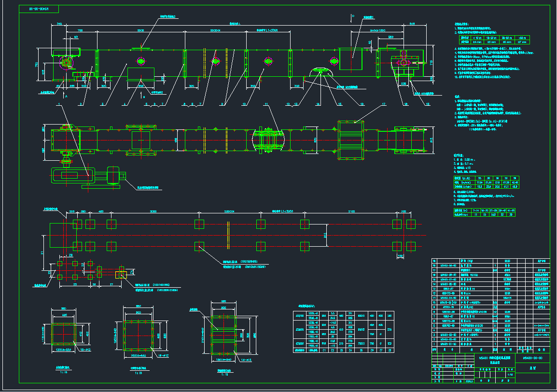Viewport: 557px width, 392px height.
Task: Click the '14X4=640' flange dimension text
Action: [138, 355]
